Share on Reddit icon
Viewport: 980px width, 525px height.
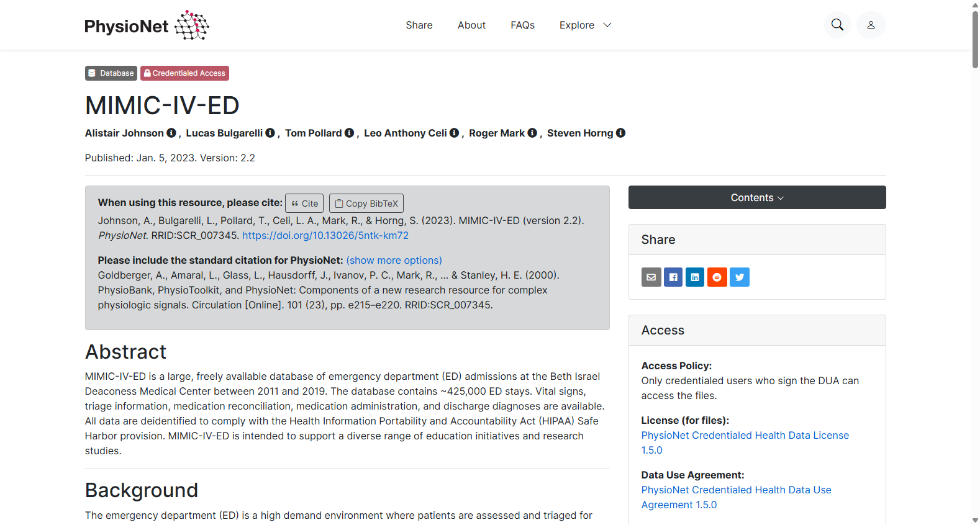point(717,277)
